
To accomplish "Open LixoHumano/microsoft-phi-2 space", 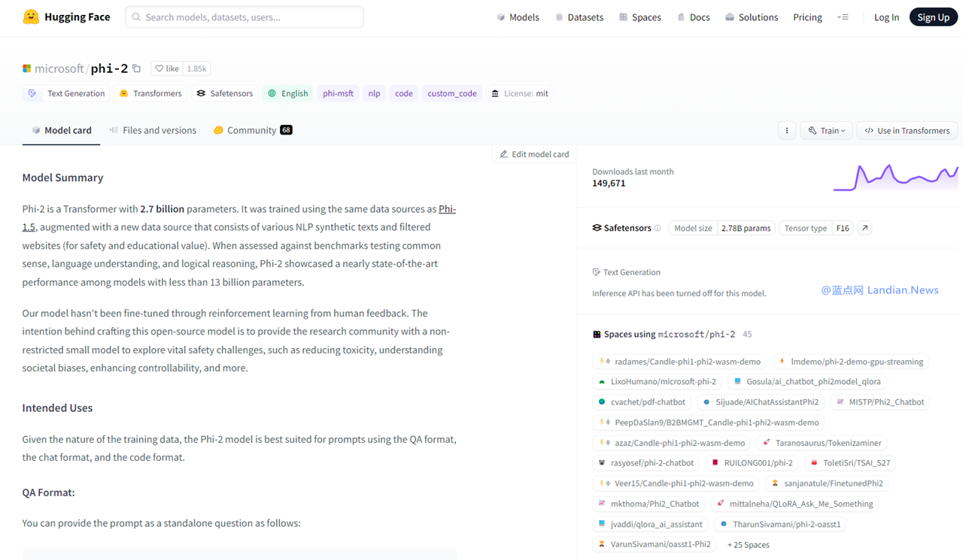I will click(658, 382).
